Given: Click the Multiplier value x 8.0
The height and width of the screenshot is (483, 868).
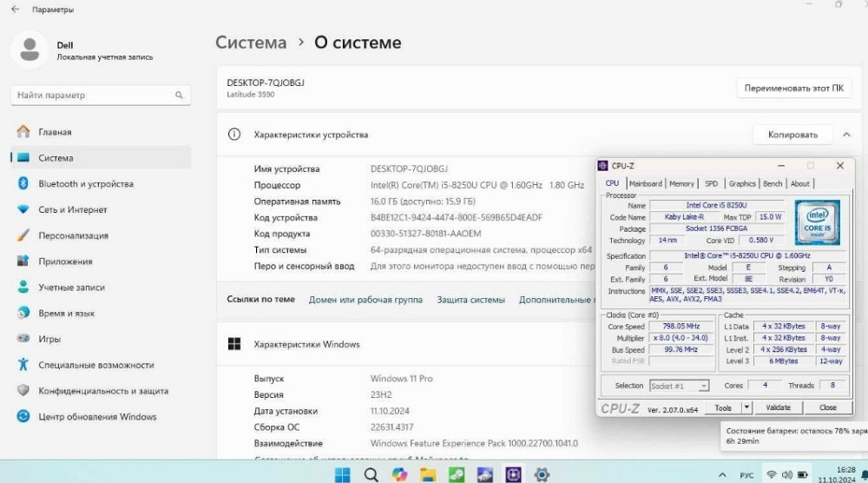Looking at the screenshot, I should click(x=681, y=338).
